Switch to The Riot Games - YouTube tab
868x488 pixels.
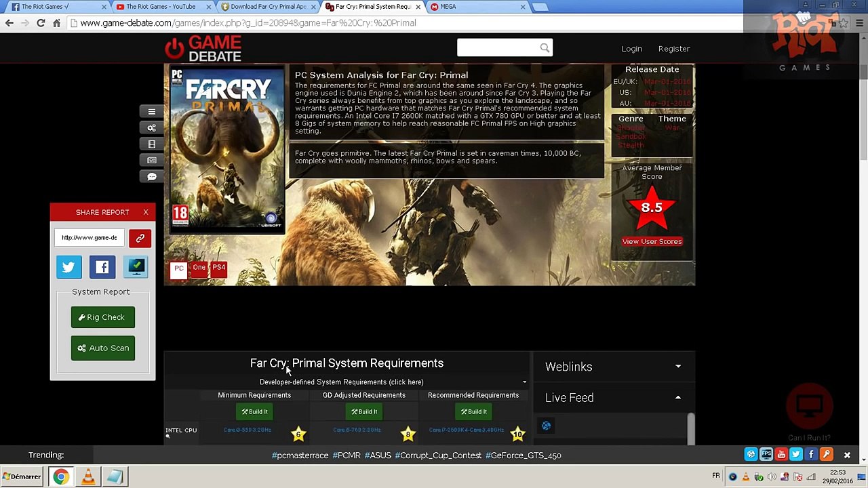tap(160, 7)
